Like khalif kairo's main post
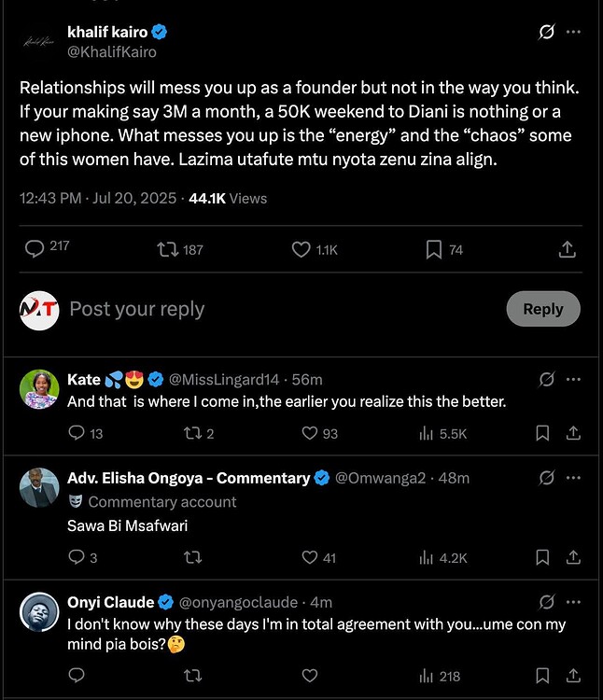This screenshot has width=603, height=700. [x=301, y=249]
